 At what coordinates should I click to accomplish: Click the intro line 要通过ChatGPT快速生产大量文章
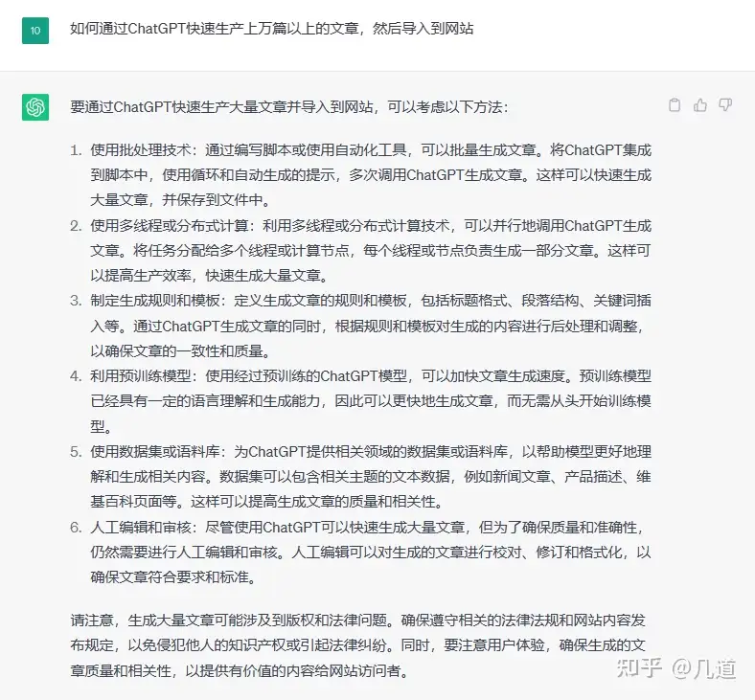click(289, 107)
